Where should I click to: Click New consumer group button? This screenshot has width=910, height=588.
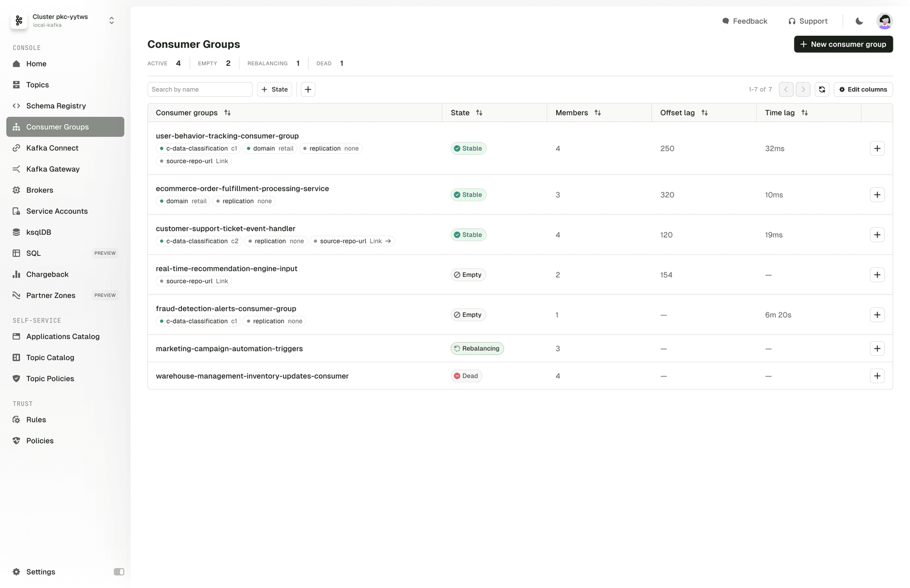pos(843,44)
